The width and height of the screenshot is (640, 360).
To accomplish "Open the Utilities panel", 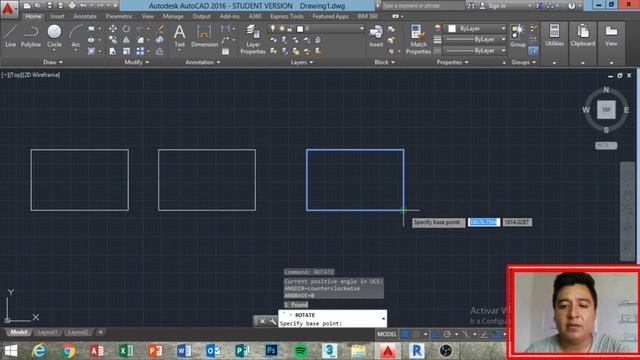I will [x=554, y=36].
